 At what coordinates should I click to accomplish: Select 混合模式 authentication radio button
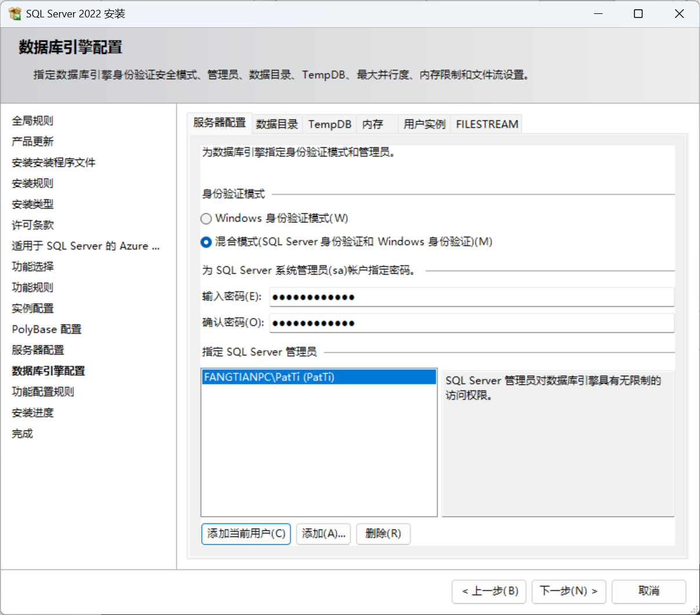point(206,242)
